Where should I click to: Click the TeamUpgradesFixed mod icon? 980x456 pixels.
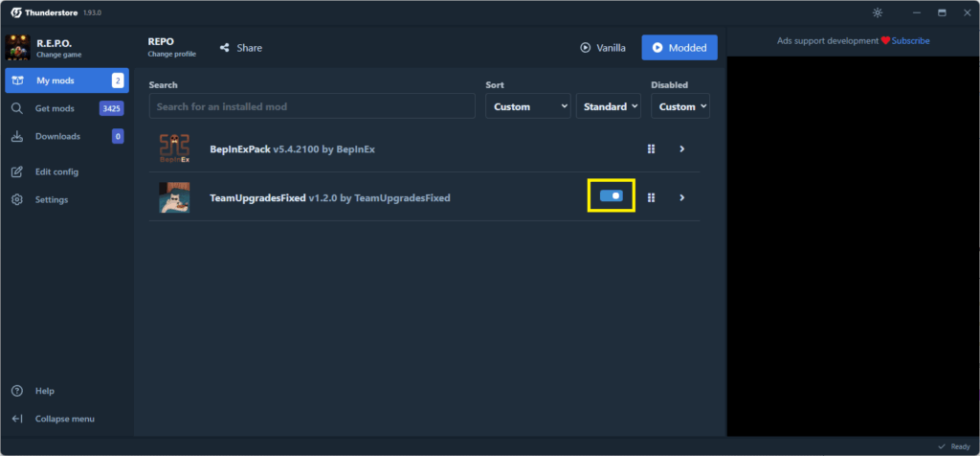174,197
